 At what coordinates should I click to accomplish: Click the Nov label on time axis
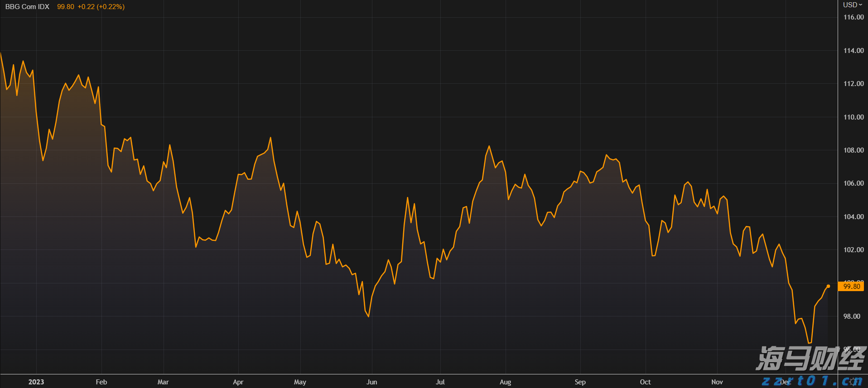[717, 382]
